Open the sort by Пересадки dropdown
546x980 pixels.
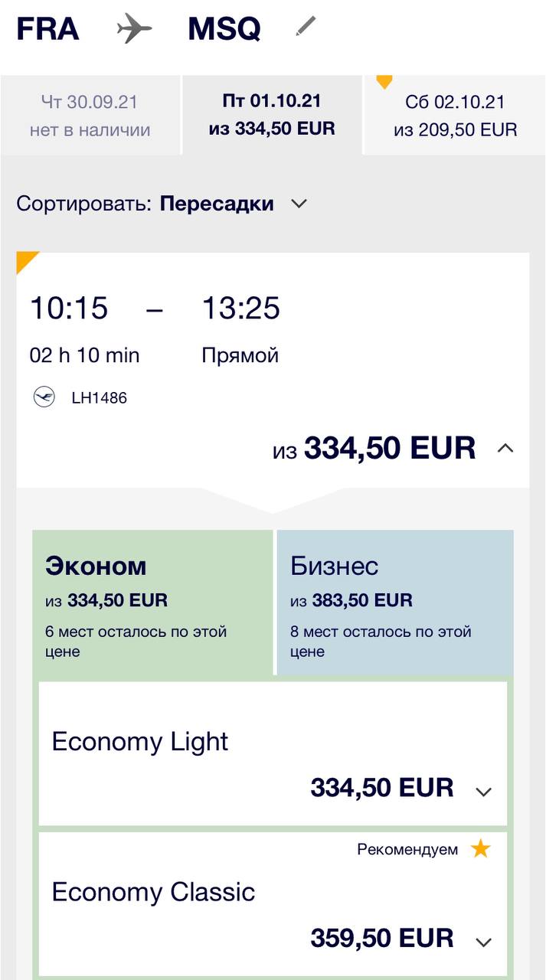tap(299, 204)
